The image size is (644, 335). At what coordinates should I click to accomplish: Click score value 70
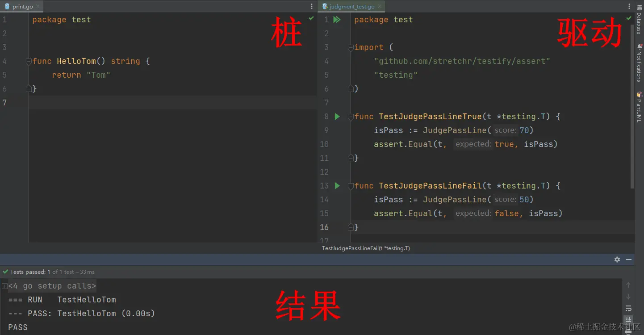click(524, 130)
